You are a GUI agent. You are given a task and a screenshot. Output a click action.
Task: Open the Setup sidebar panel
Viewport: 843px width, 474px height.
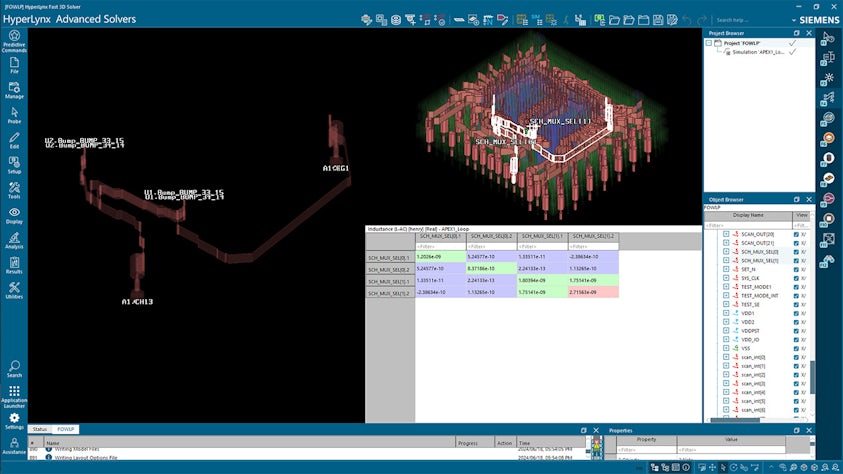14,166
